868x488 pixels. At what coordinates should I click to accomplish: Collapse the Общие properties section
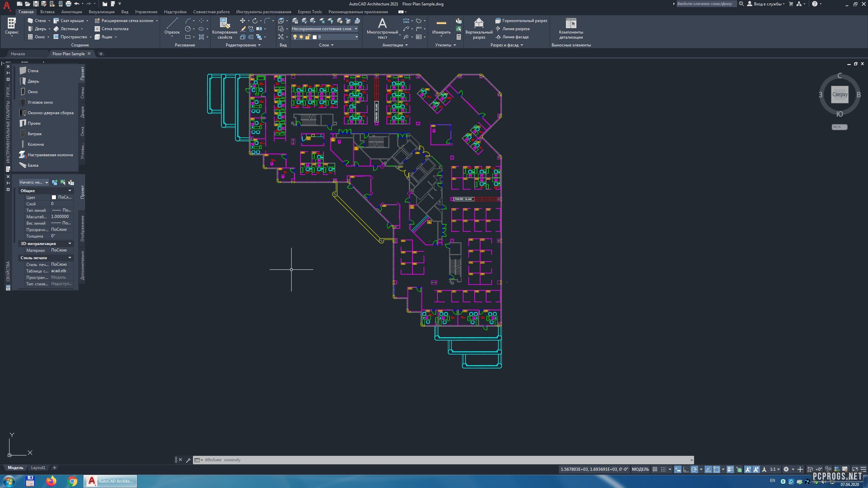[70, 191]
